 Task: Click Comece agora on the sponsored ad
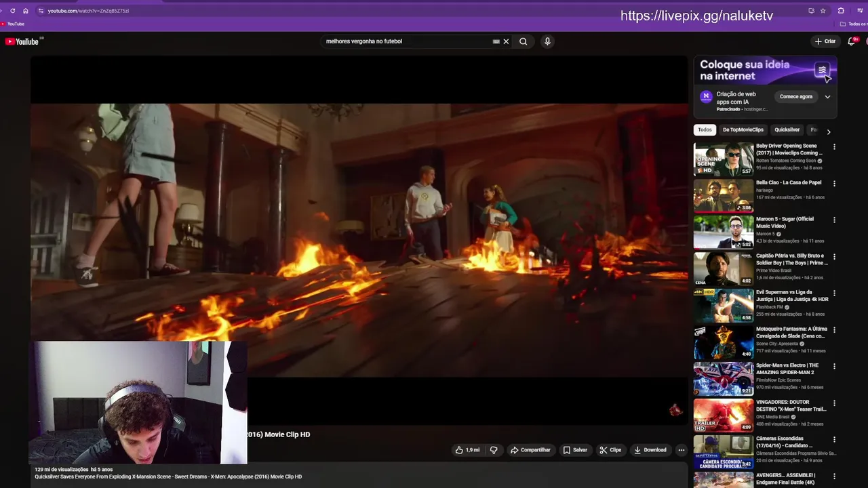click(x=796, y=97)
